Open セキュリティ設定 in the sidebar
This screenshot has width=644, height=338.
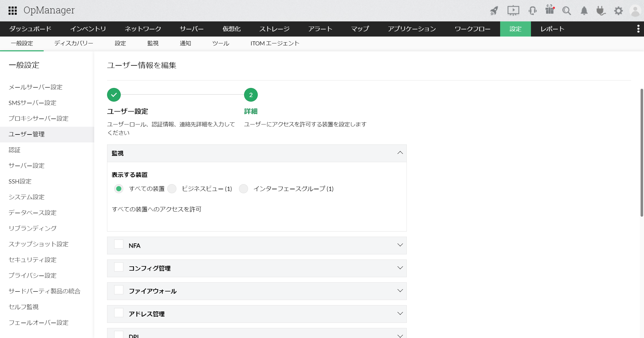tap(33, 260)
